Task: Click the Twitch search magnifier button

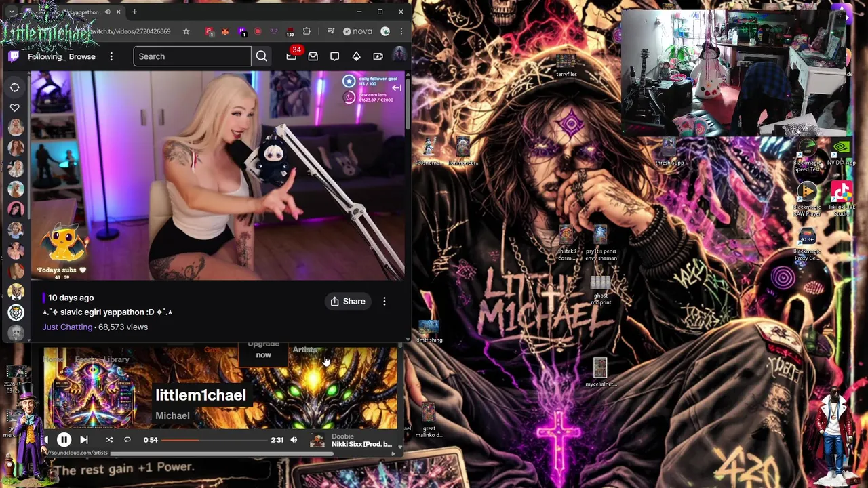Action: (262, 56)
